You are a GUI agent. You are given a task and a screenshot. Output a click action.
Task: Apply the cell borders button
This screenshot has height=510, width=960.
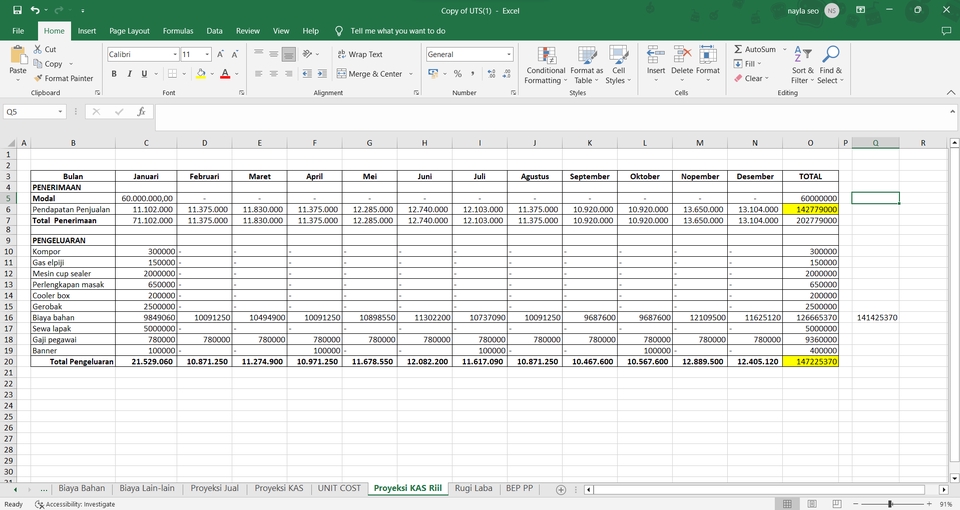[x=172, y=73]
